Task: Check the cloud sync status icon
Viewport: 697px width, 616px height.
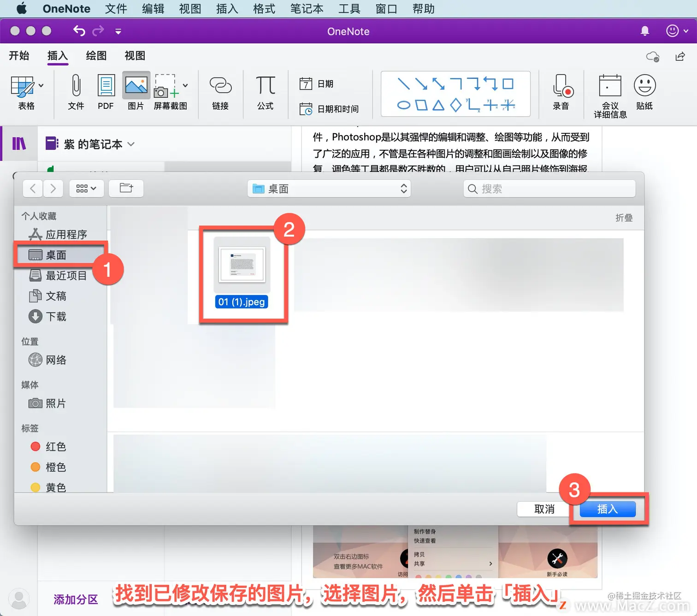Action: [653, 56]
